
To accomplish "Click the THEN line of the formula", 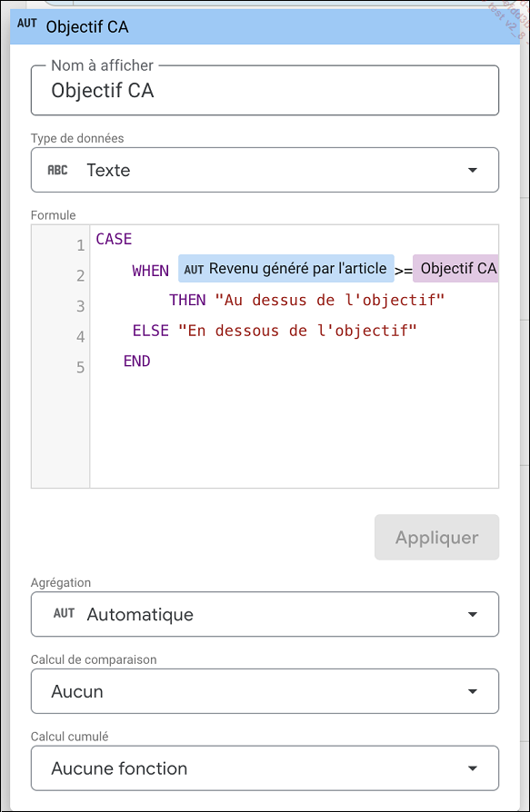I will [307, 300].
